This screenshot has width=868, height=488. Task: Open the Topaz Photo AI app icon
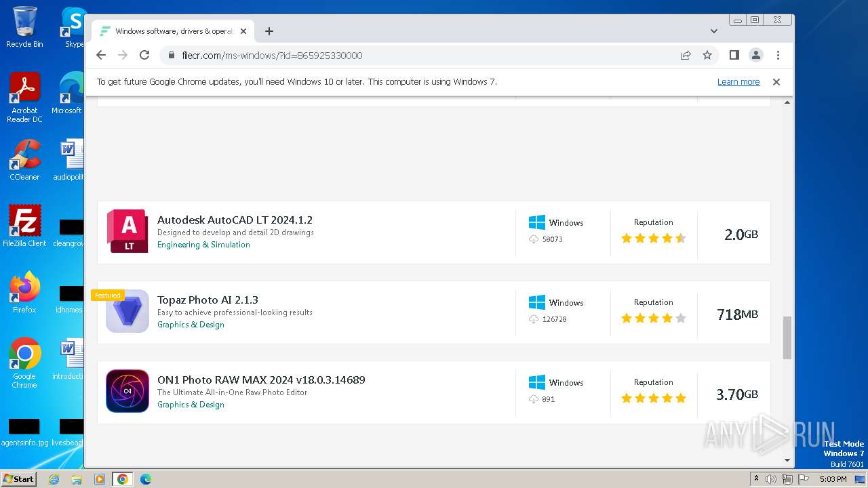127,311
